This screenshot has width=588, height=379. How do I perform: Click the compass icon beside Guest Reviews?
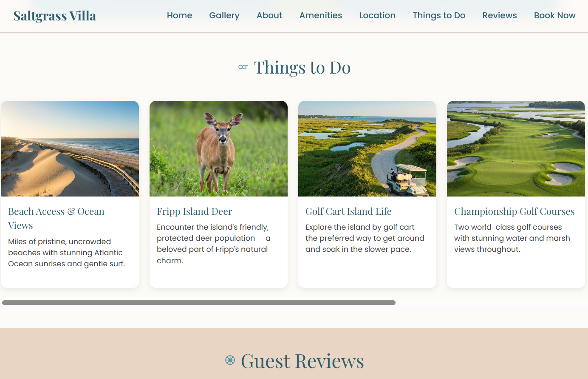[x=230, y=360]
